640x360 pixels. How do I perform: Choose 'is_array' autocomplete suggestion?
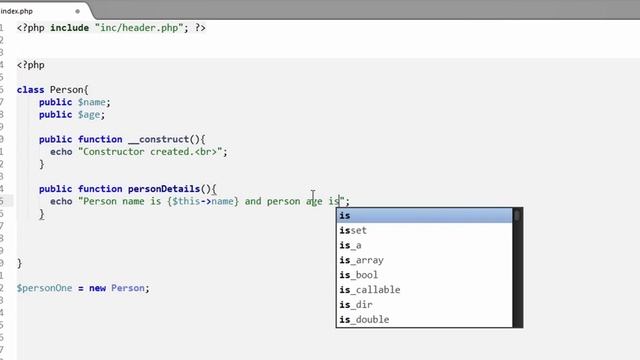coord(424,260)
